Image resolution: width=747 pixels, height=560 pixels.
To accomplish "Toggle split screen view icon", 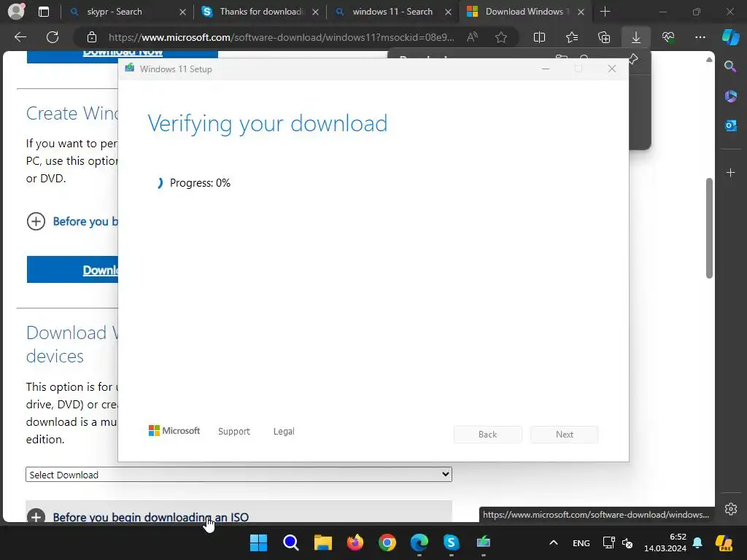I will click(539, 37).
